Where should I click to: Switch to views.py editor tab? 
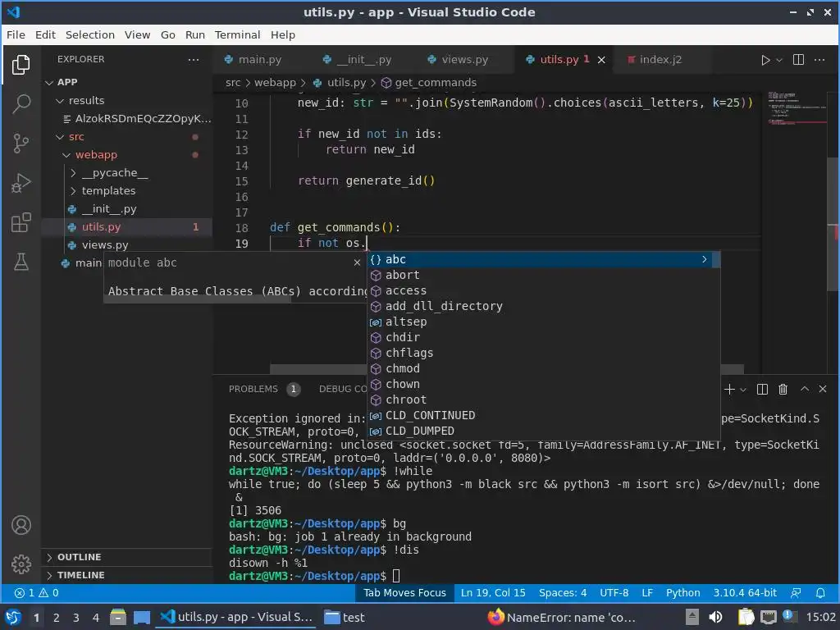(465, 59)
